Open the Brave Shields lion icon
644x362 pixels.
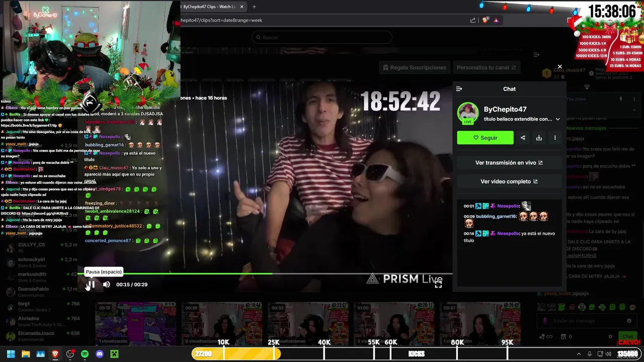[x=485, y=20]
